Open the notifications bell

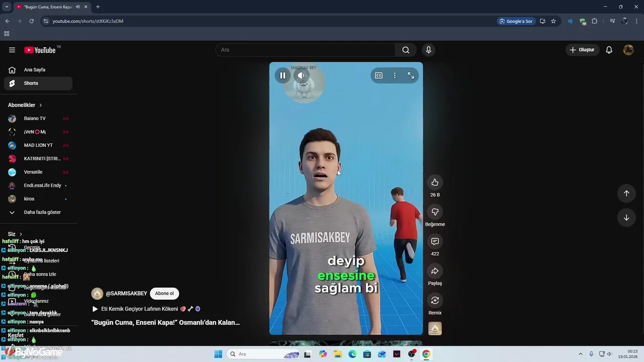pyautogui.click(x=609, y=50)
